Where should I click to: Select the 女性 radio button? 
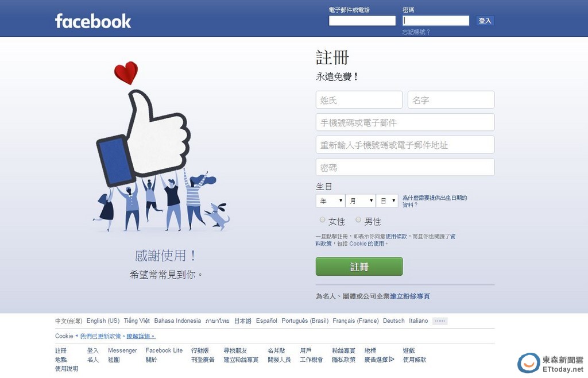[322, 220]
